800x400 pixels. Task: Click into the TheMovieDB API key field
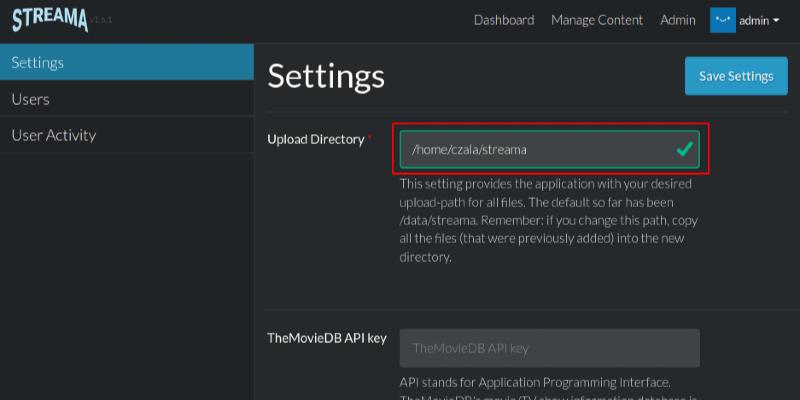pos(549,348)
